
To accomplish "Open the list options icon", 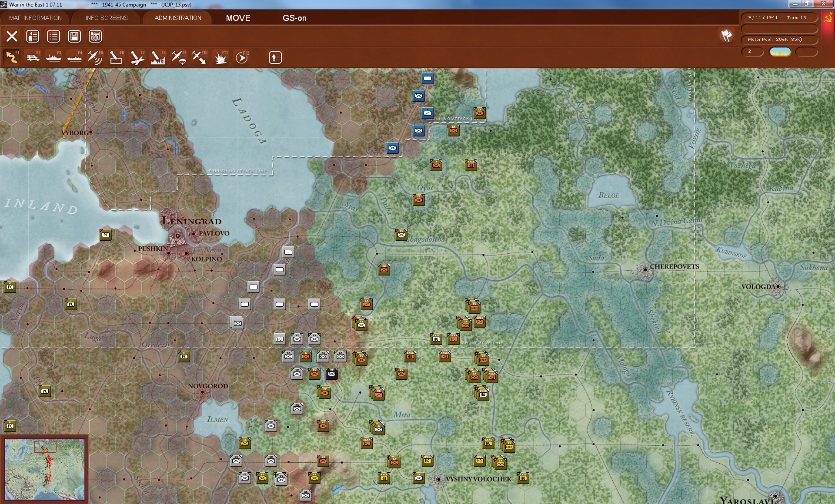I will click(x=53, y=36).
